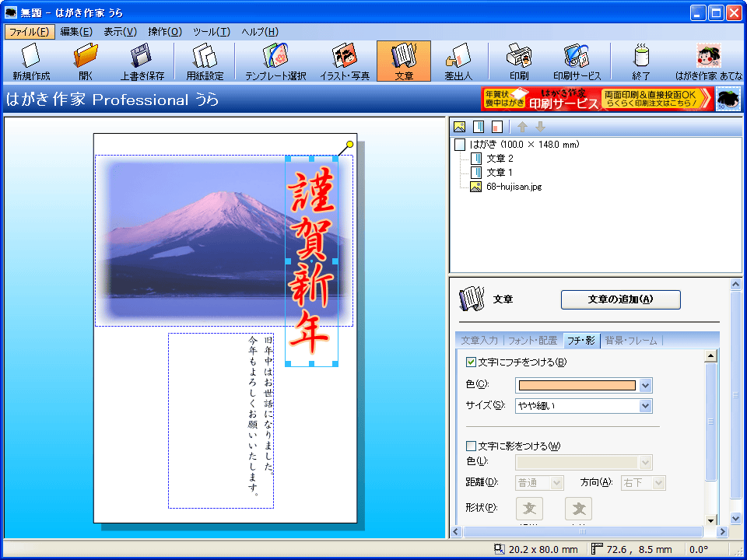Open 操作 menu
The width and height of the screenshot is (747, 560).
(165, 32)
